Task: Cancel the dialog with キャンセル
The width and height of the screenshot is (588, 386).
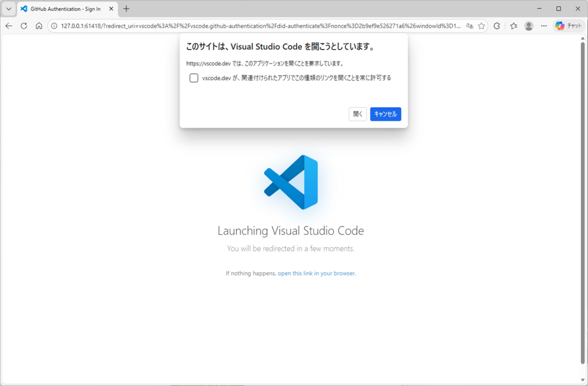Action: [385, 114]
